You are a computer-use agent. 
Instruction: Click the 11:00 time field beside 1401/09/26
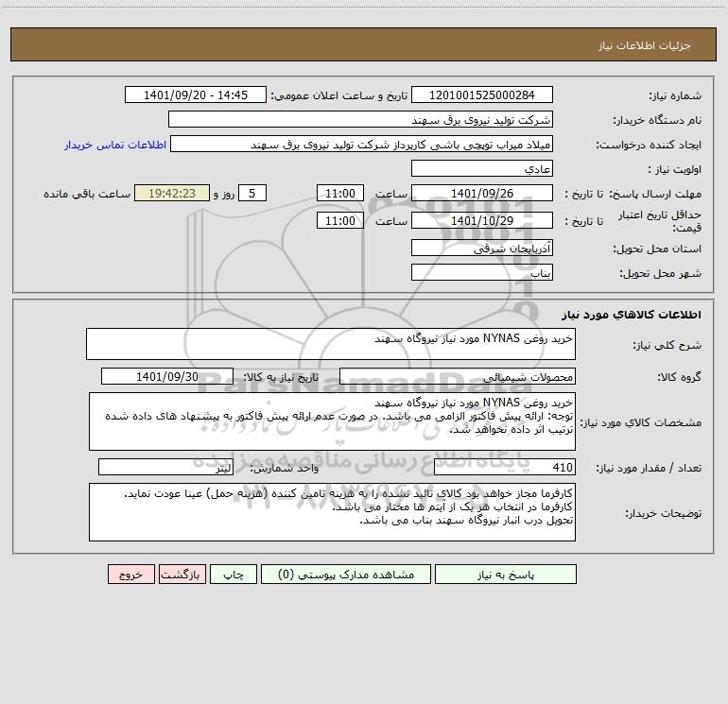[339, 194]
